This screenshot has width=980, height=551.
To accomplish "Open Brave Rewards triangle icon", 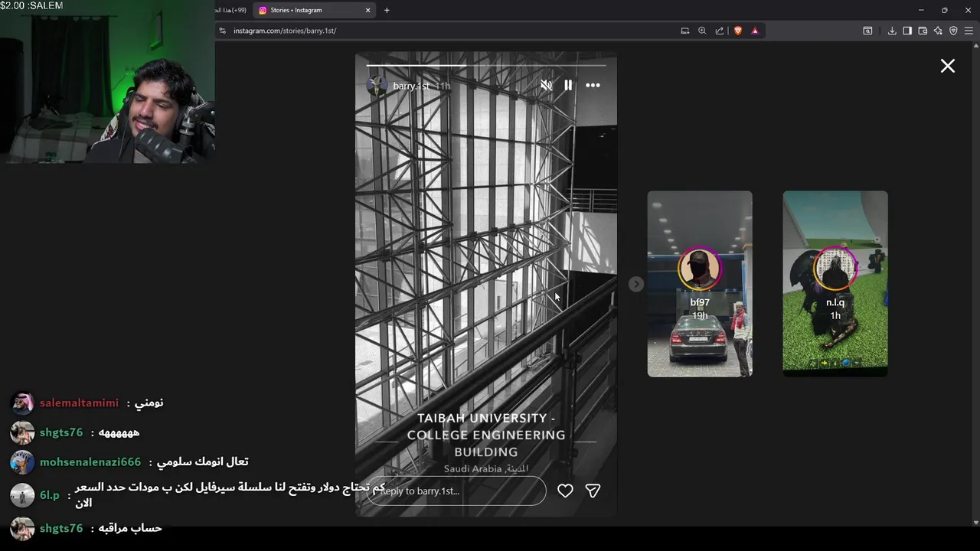I will [x=755, y=31].
